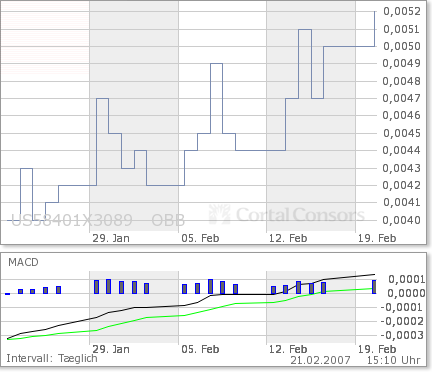The width and height of the screenshot is (432, 372).
Task: Click the 0,0041 price axis label
Action: pos(402,202)
